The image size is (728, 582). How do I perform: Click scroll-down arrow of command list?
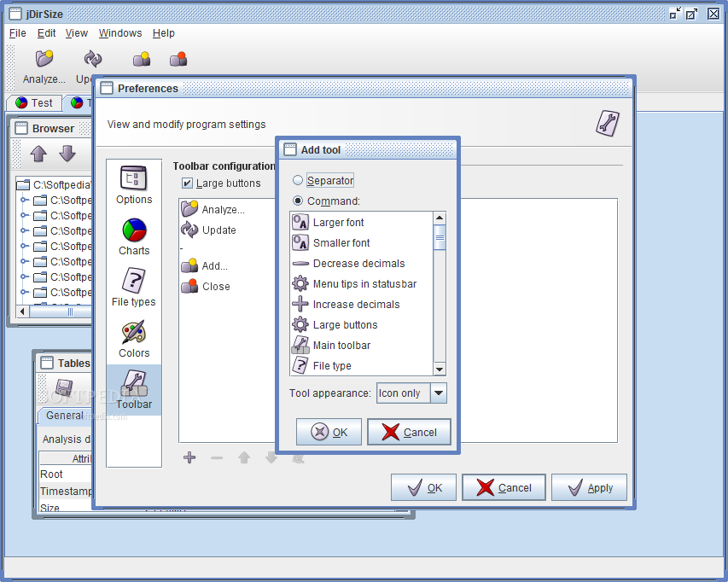440,370
